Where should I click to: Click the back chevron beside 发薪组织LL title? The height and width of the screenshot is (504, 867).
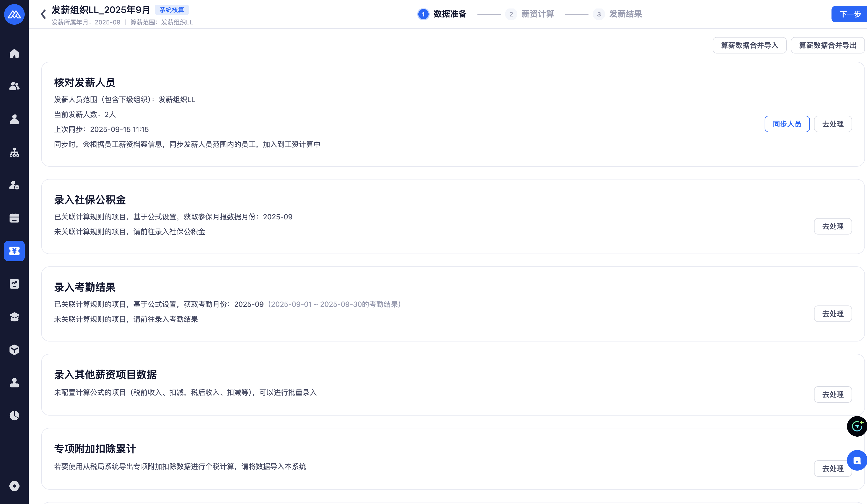43,14
